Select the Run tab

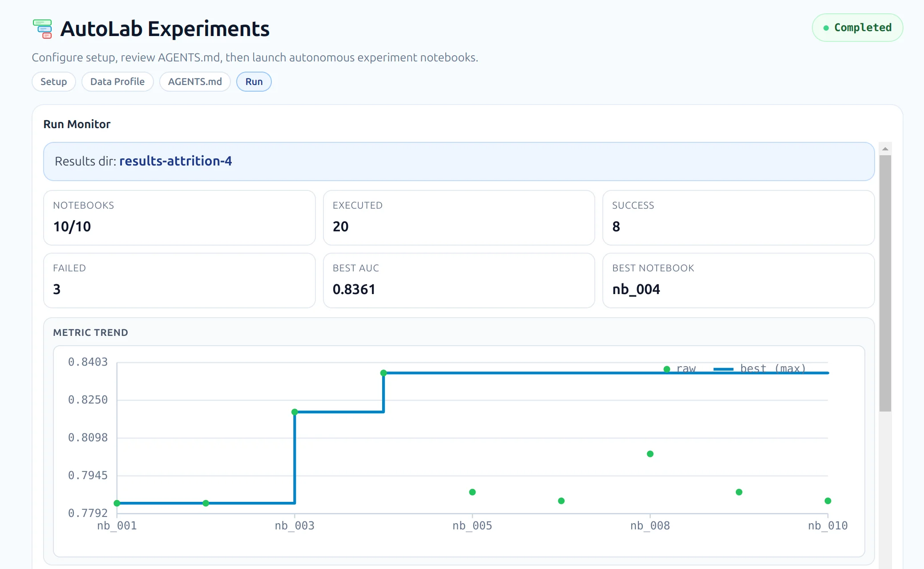coord(254,82)
